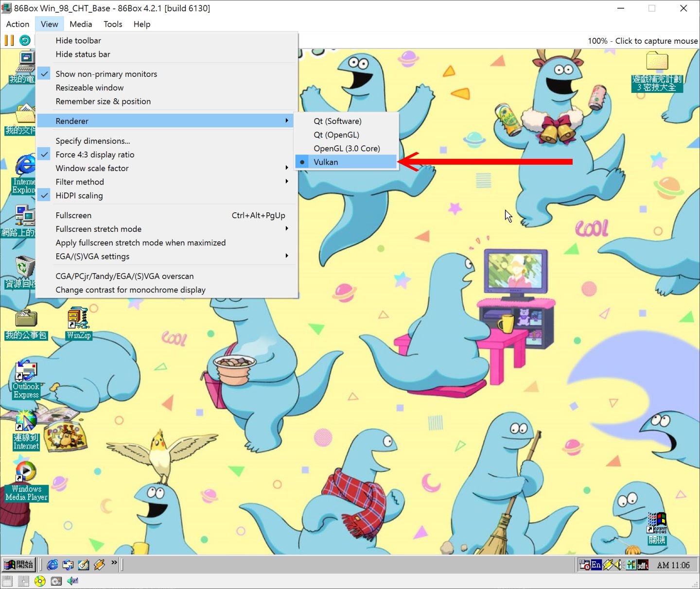Click the floppy drive status bar icon

[7, 581]
